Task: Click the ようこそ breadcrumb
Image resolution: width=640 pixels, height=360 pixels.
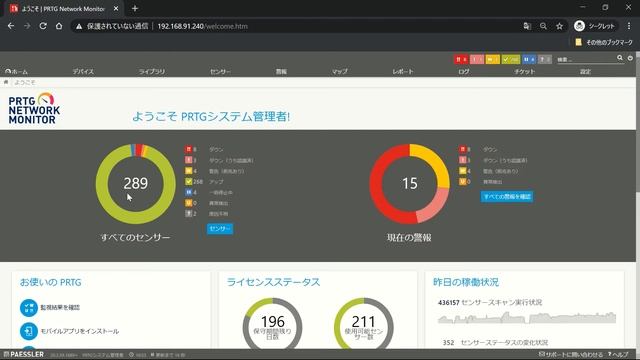Action: (25, 82)
